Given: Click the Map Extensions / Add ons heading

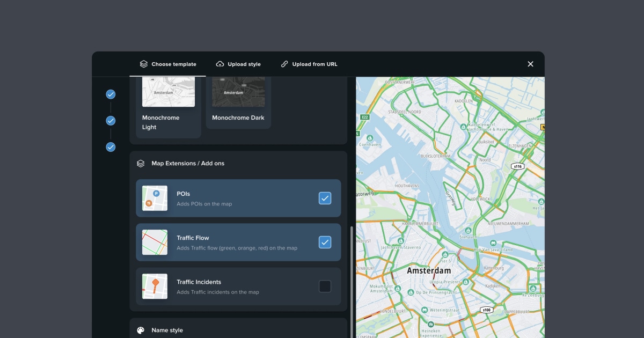Looking at the screenshot, I should point(188,163).
